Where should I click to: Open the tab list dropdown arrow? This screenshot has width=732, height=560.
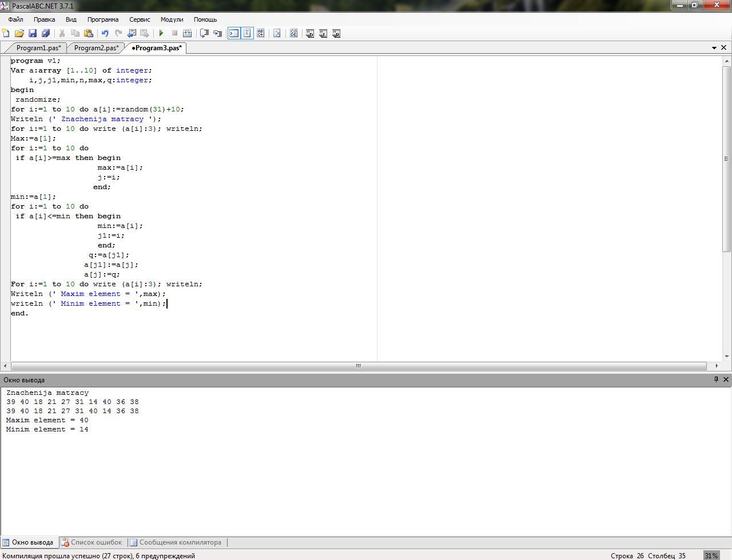[714, 48]
